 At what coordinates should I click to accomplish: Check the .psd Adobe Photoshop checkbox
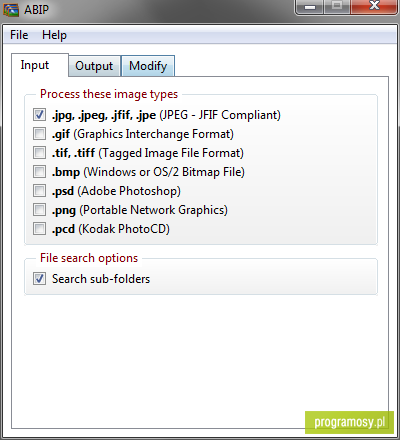39,191
